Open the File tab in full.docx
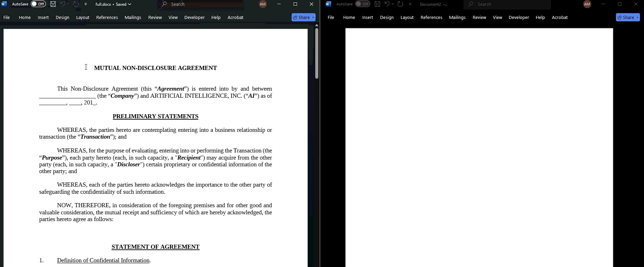The width and height of the screenshot is (644, 267). point(6,17)
